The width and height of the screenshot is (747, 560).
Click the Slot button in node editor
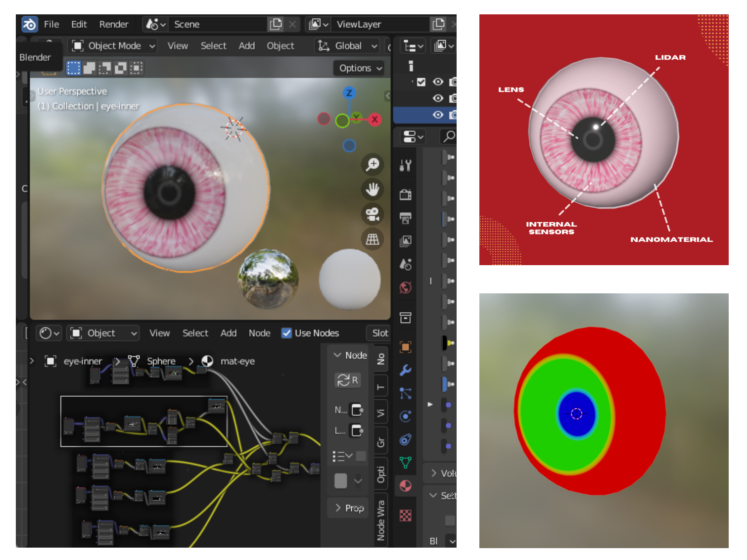click(379, 333)
